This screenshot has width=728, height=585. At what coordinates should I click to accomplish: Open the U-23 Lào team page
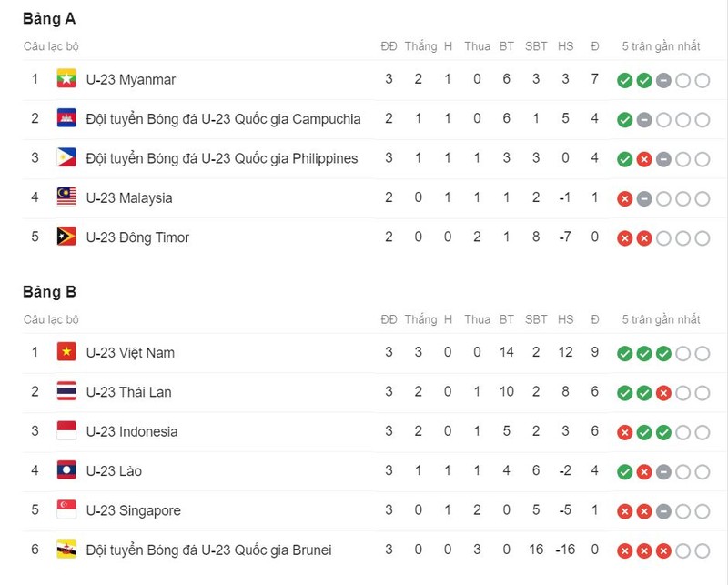point(114,471)
